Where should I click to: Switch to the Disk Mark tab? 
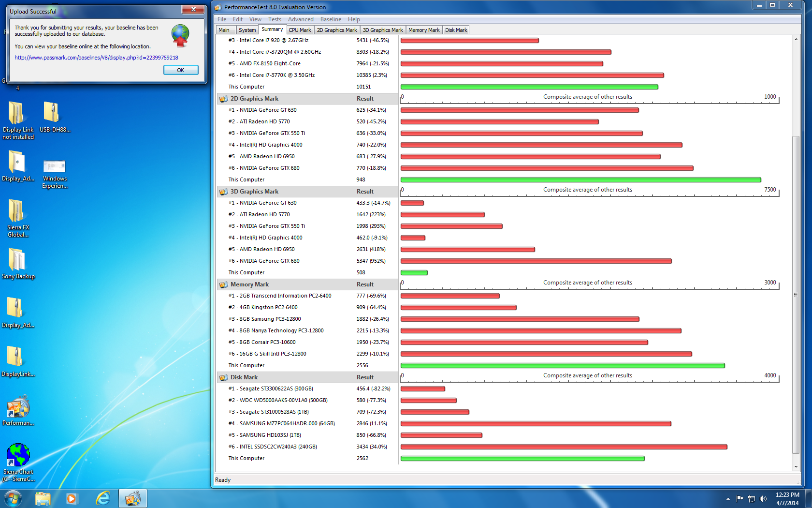(x=456, y=30)
